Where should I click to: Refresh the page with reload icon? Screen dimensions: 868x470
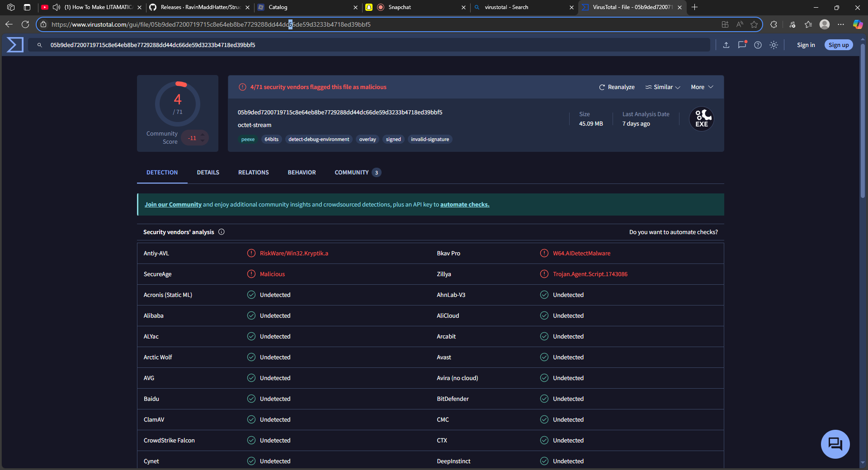pos(25,24)
